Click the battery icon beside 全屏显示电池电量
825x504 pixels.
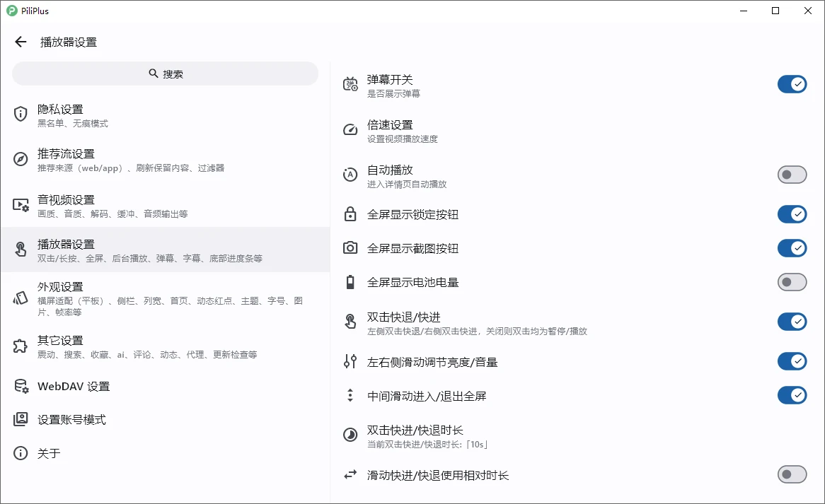point(350,282)
